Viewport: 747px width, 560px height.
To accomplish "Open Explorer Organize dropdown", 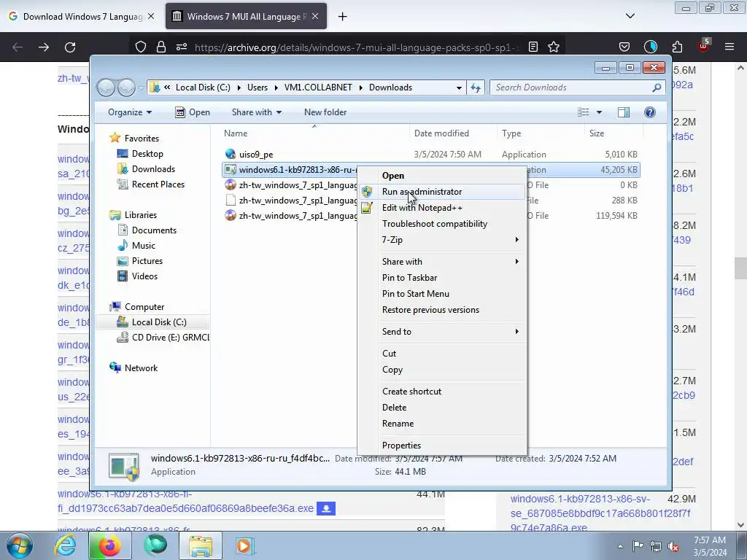I will tap(130, 112).
